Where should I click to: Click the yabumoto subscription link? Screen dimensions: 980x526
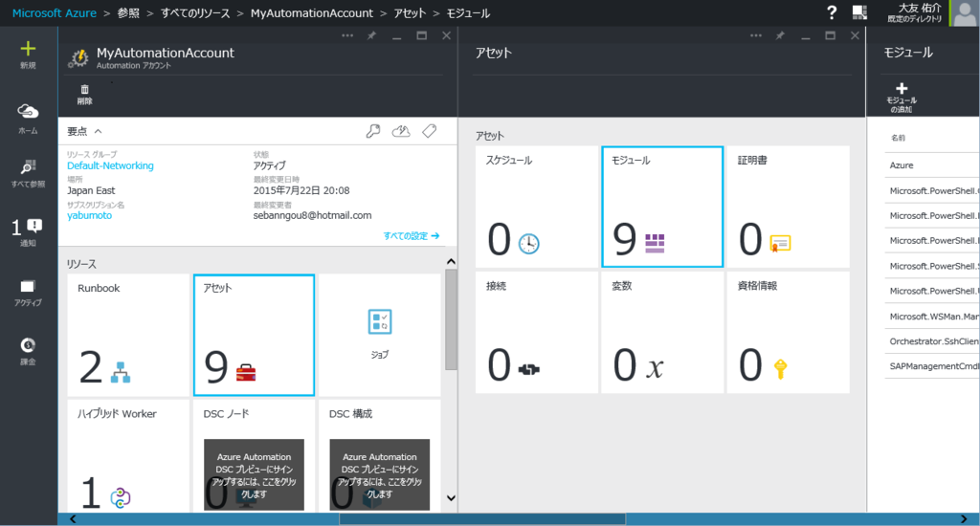point(89,215)
